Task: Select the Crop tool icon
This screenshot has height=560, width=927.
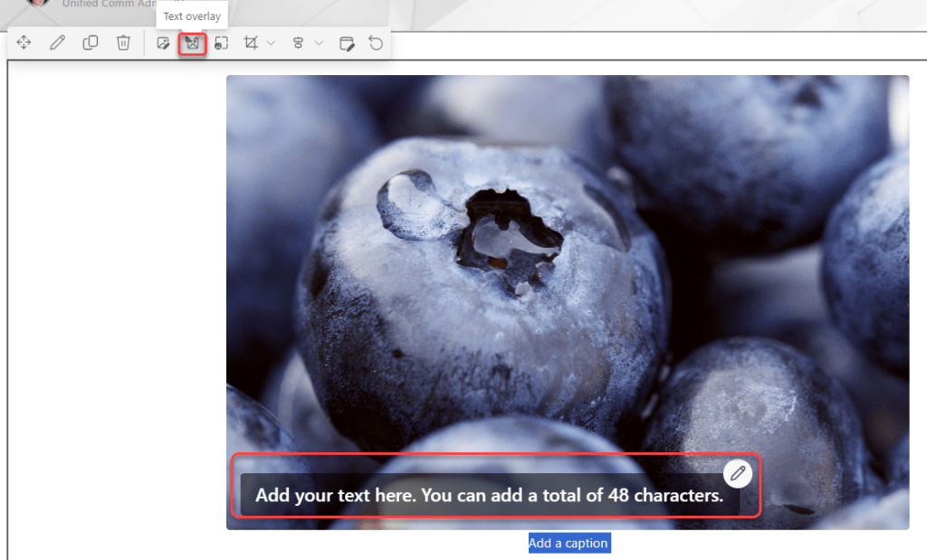Action: coord(252,43)
